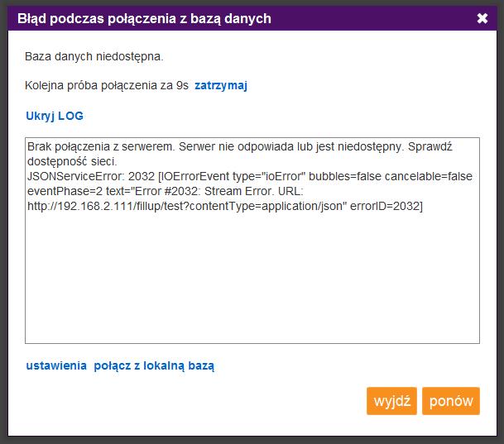Image resolution: width=504 pixels, height=444 pixels.
Task: Click the empty area of the log box
Action: [x=252, y=278]
